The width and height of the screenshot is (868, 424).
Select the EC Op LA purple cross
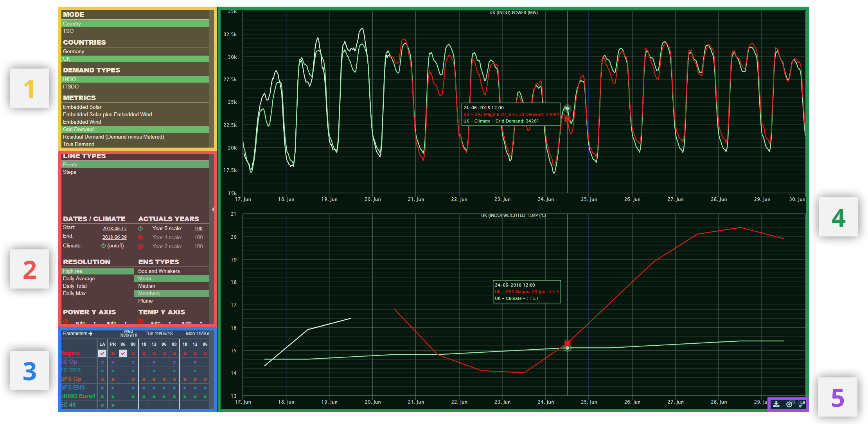point(102,362)
